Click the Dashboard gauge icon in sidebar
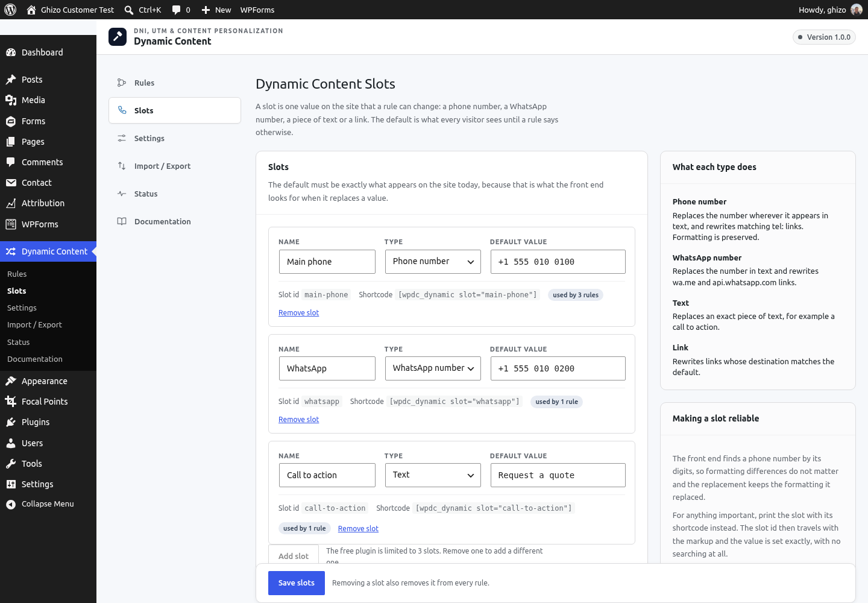Viewport: 868px width, 603px height. [11, 52]
